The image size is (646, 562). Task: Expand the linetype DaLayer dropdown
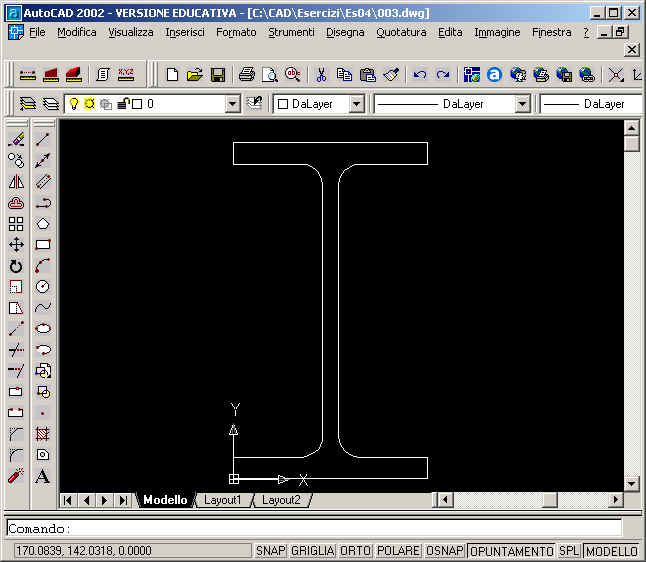(522, 104)
